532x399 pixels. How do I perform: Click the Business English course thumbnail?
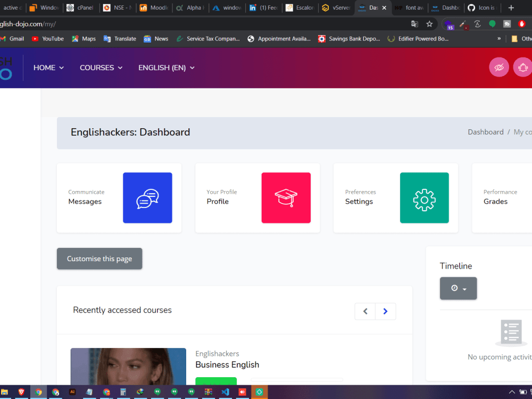tap(128, 367)
